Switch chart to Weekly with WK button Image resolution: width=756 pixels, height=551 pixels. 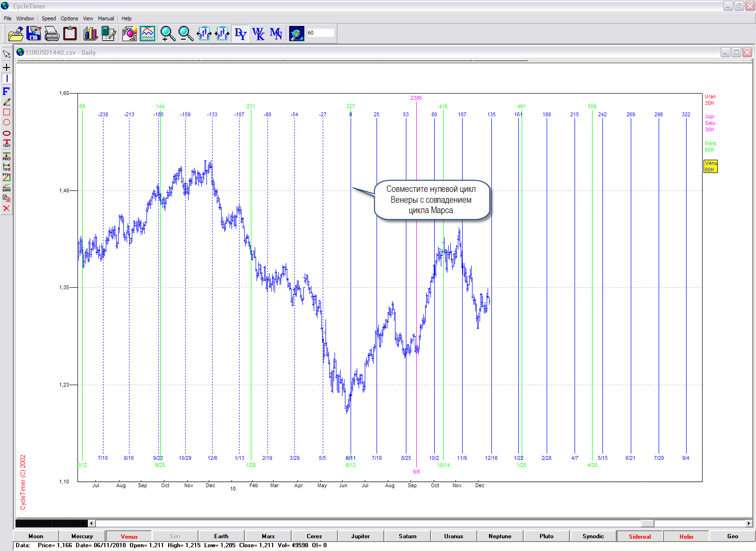click(x=258, y=34)
